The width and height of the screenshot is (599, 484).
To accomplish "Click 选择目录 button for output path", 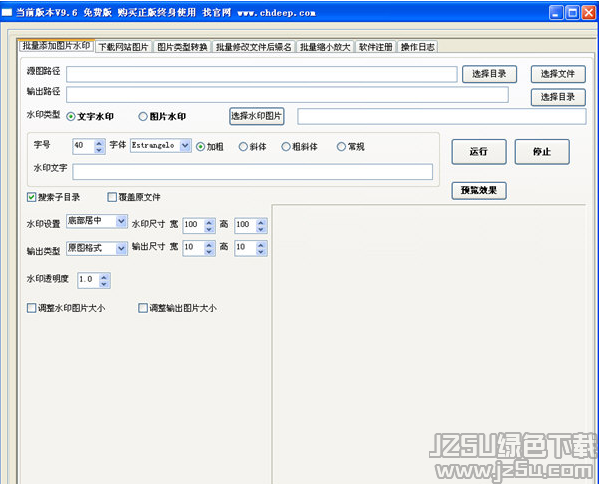I will tap(558, 97).
